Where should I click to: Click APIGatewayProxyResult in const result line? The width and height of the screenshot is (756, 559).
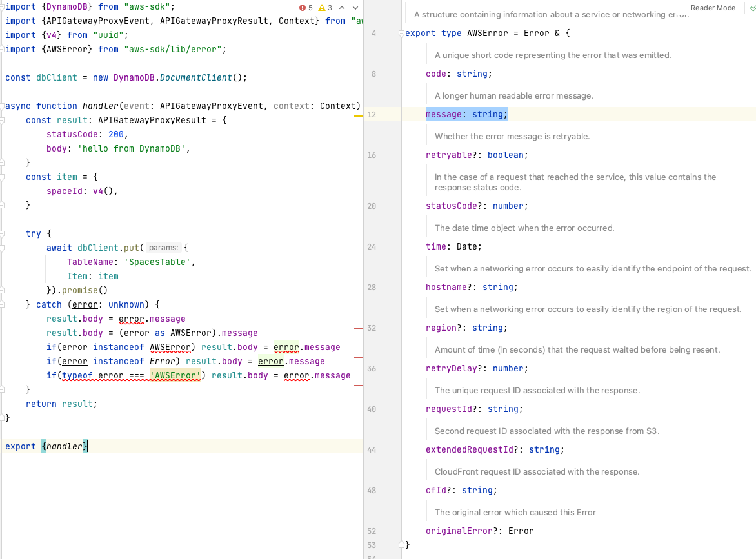tap(152, 121)
